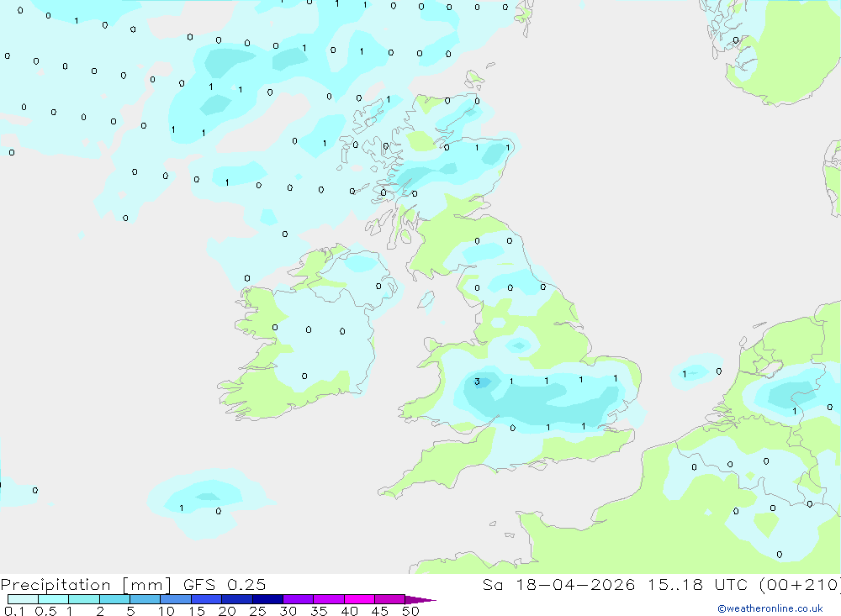Click the '2' legend scale label
This screenshot has height=616, width=841.
click(x=100, y=611)
